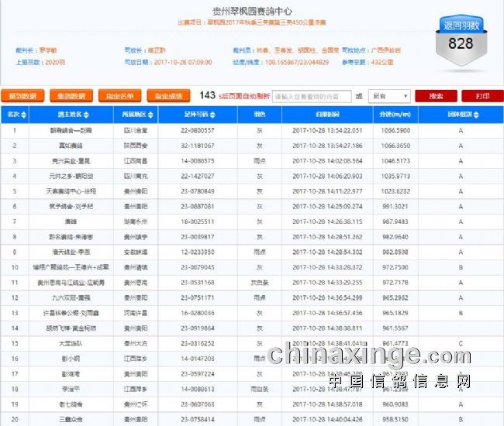Expand the 所有 filter dropdown

click(x=389, y=97)
